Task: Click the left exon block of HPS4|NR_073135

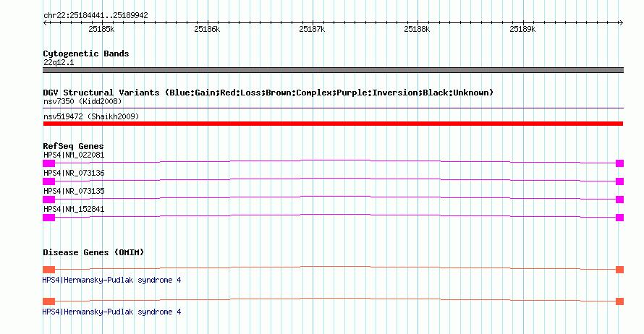Action: 49,200
